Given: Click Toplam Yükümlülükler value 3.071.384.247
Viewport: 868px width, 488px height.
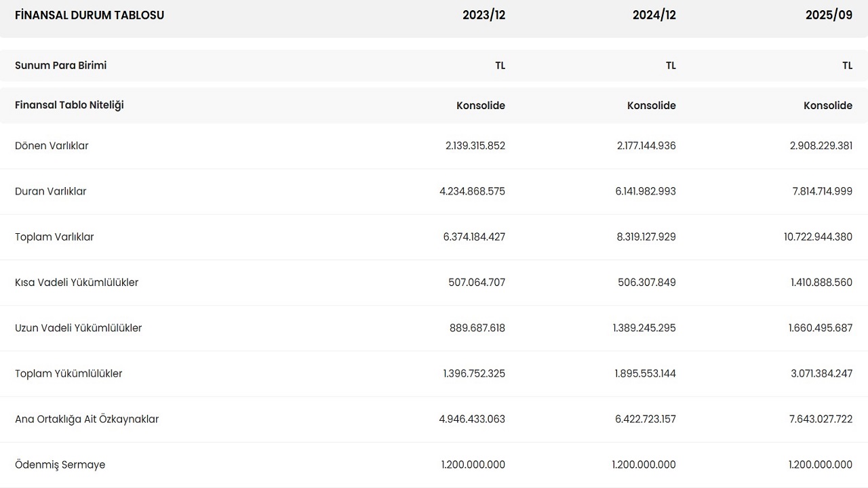Looking at the screenshot, I should [821, 373].
